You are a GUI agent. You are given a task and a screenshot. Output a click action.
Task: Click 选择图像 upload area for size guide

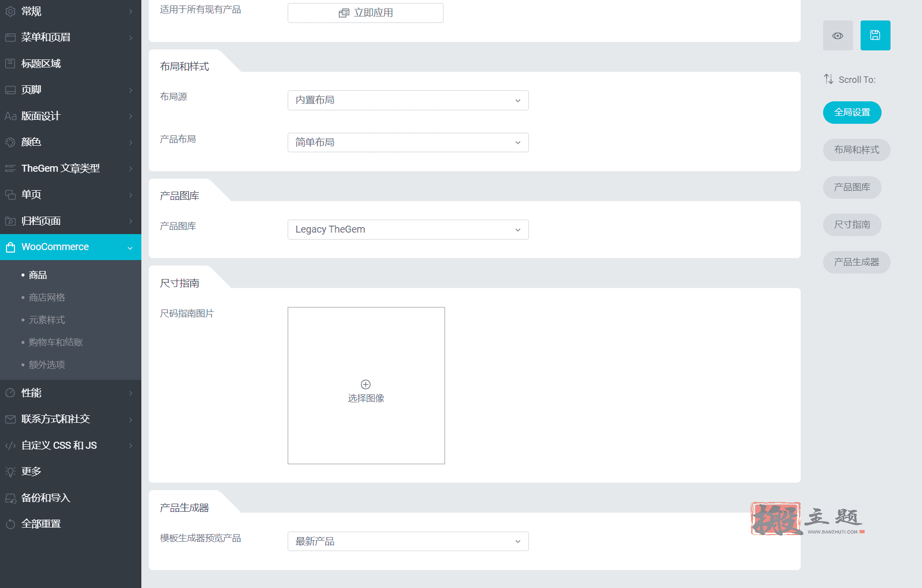pyautogui.click(x=366, y=386)
